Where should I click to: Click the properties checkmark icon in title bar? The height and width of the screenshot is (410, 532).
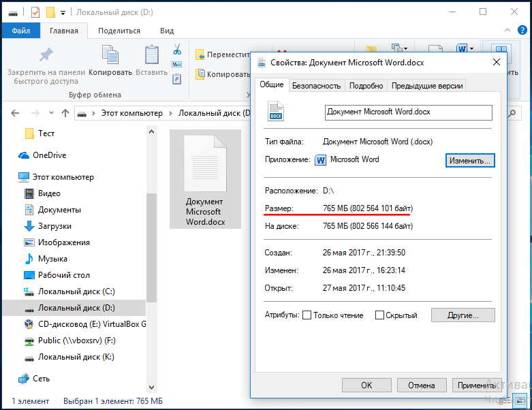[35, 12]
